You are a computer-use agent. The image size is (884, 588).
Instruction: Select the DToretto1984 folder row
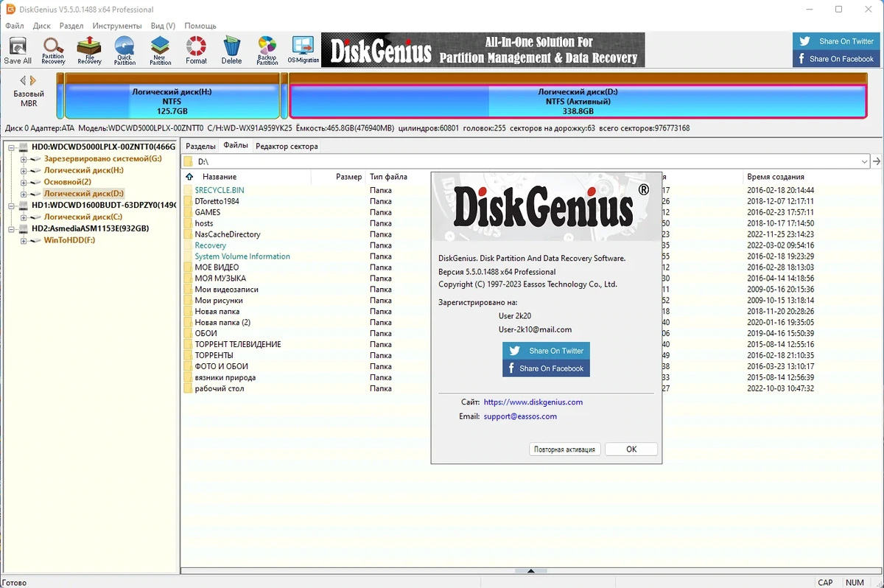(x=217, y=201)
